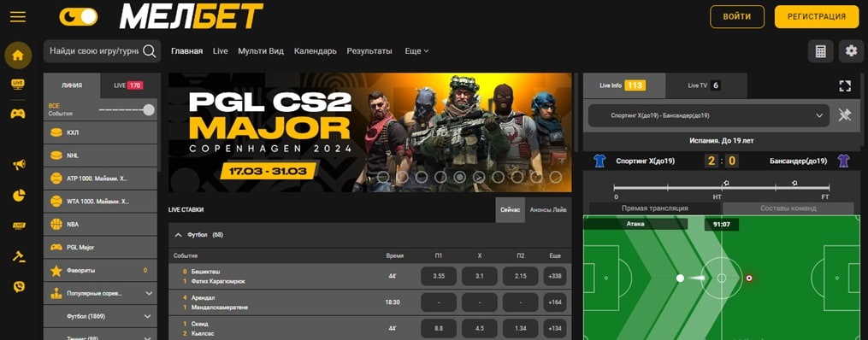
Task: Select the fifth banner carousel dot
Action: (x=459, y=177)
